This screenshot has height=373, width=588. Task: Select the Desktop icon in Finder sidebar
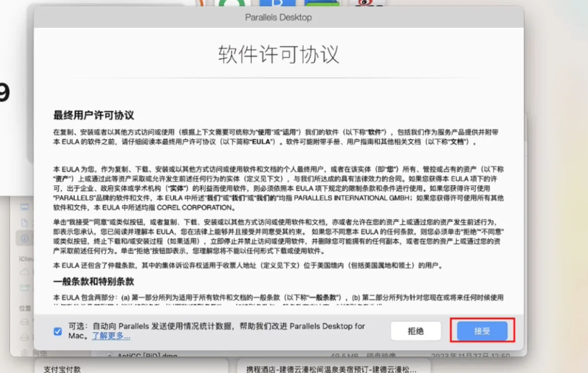click(25, 207)
